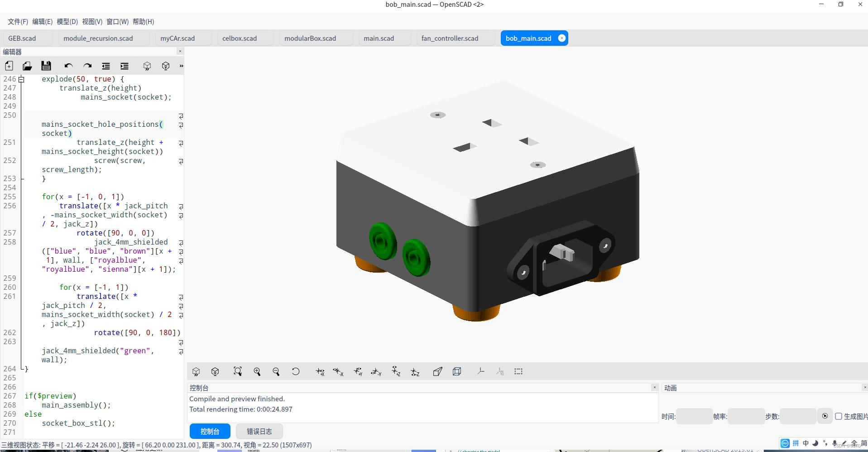The height and width of the screenshot is (452, 868).
Task: Zoom in the 3D view
Action: [x=257, y=371]
